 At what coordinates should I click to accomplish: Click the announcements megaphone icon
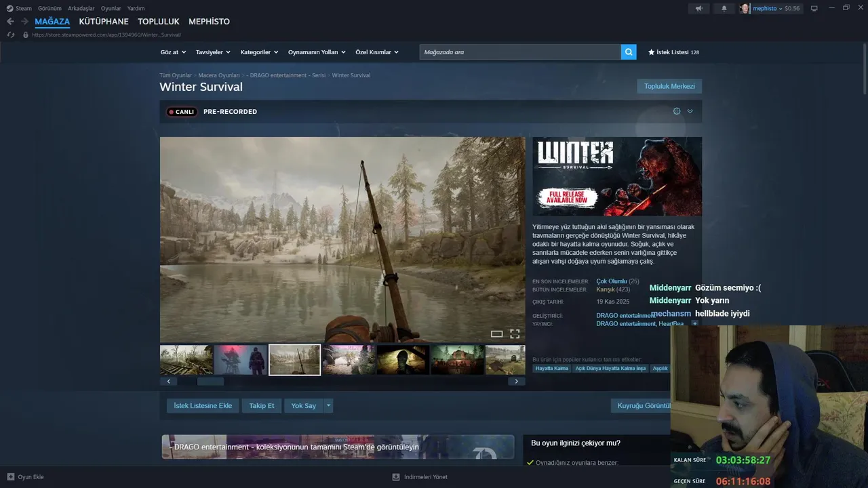699,8
